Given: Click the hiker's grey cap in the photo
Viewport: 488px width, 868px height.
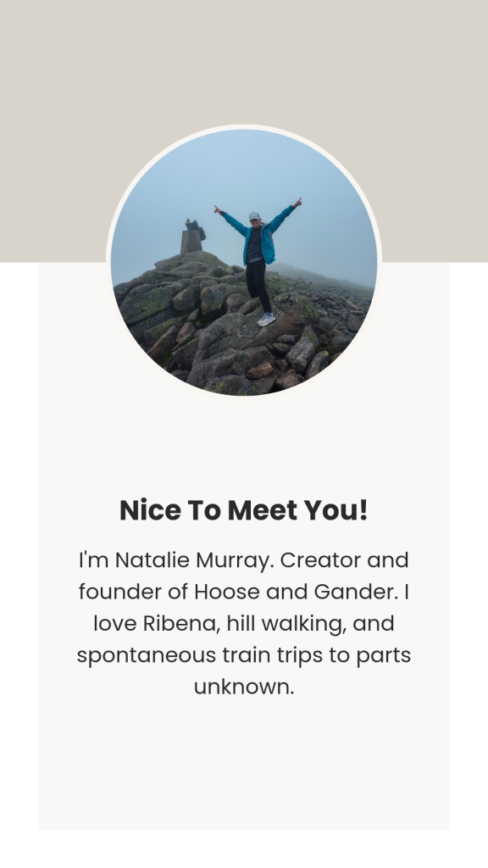Looking at the screenshot, I should click(254, 216).
